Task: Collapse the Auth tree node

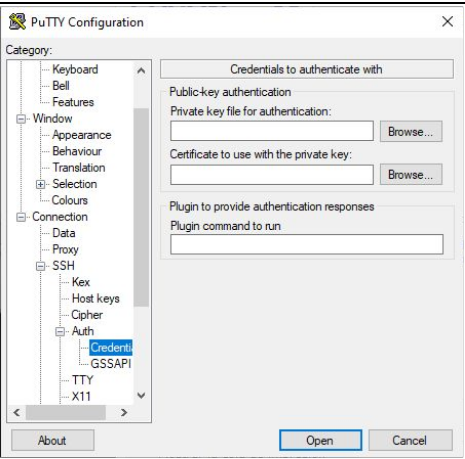Action: click(60, 332)
